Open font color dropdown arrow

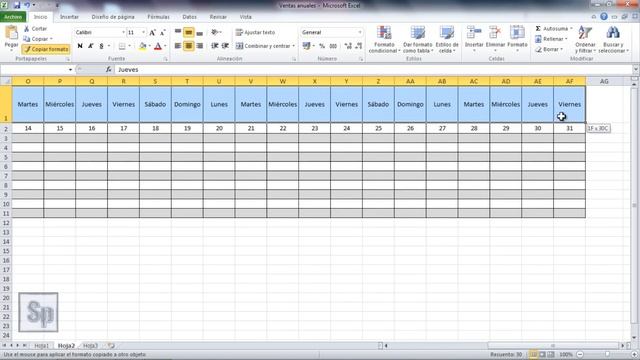coord(165,46)
